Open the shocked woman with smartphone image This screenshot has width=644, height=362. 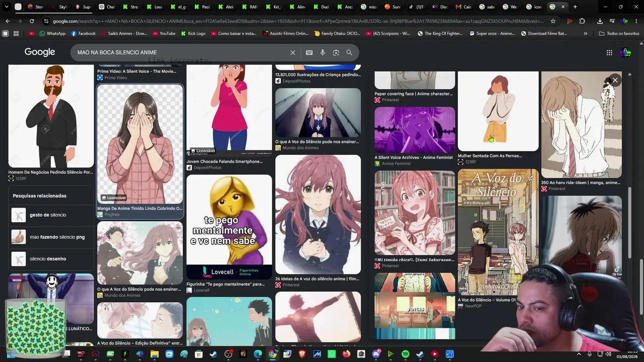(x=229, y=108)
